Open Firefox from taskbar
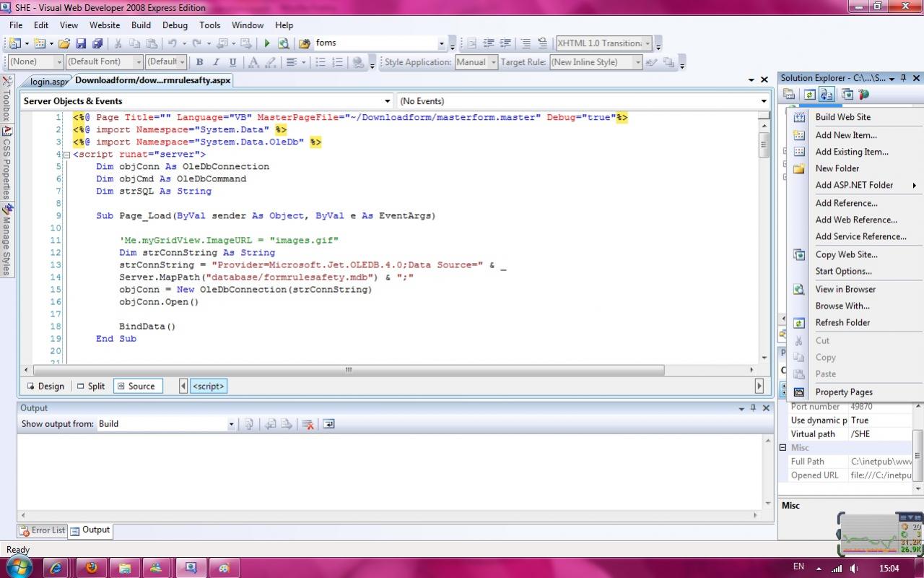Viewport: 924px width, 578px height. (x=91, y=568)
